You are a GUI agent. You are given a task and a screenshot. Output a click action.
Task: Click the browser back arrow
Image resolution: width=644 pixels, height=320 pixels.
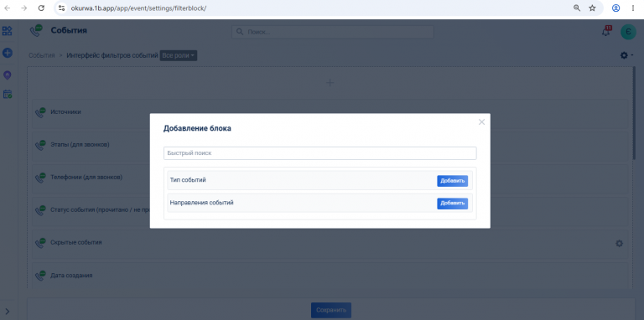tap(7, 8)
